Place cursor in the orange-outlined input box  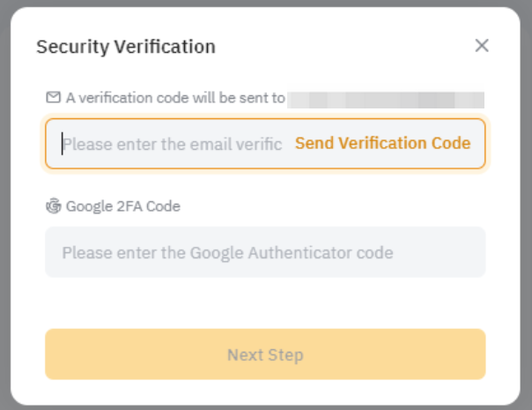click(x=172, y=144)
